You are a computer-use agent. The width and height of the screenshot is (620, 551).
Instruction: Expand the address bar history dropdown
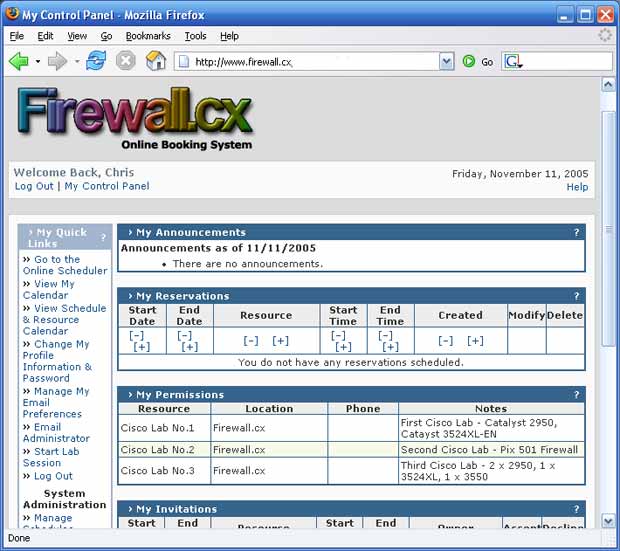[446, 62]
